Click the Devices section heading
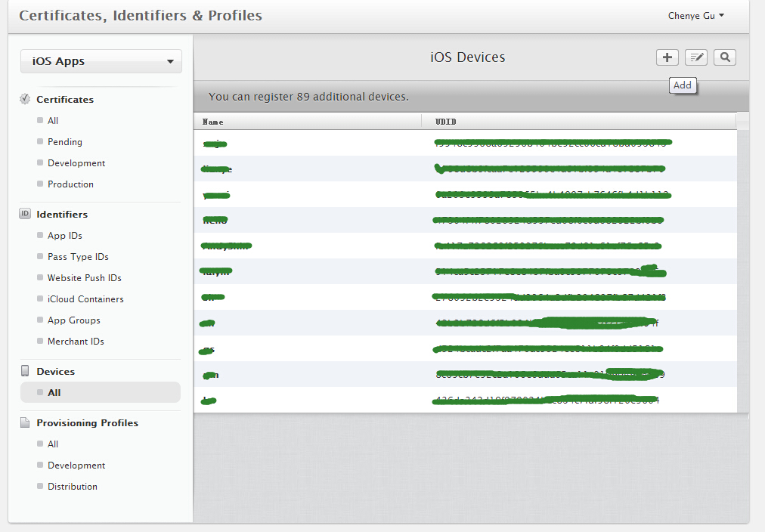This screenshot has width=765, height=532. point(56,371)
